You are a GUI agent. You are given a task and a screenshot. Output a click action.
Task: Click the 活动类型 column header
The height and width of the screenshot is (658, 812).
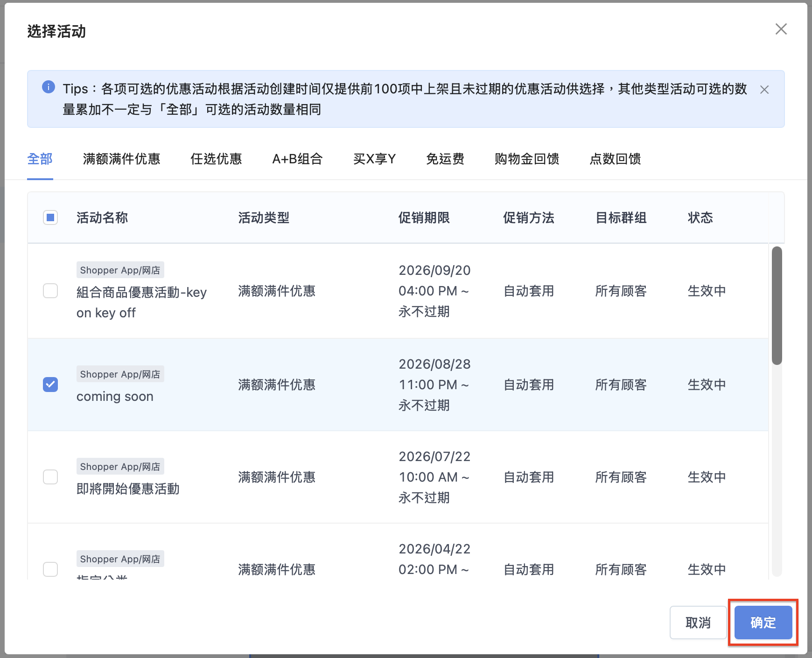(x=264, y=218)
